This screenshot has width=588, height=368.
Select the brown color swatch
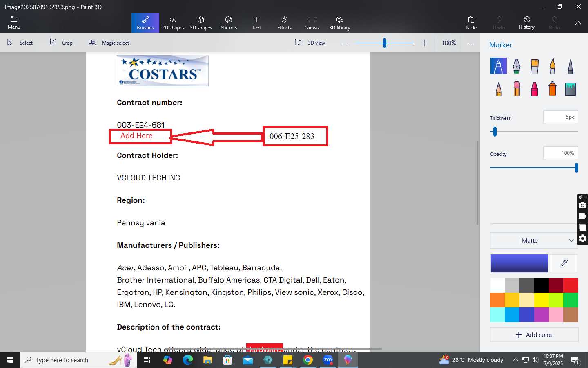pyautogui.click(x=571, y=315)
